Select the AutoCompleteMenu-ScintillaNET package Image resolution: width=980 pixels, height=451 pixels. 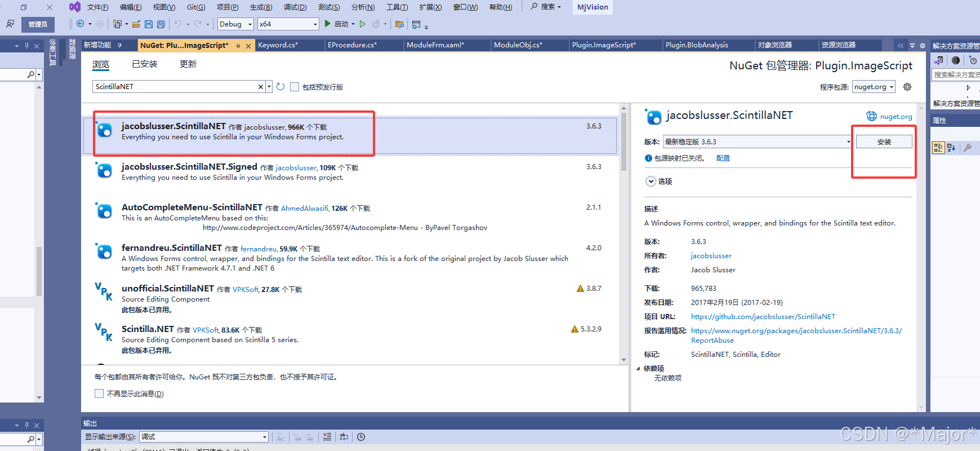350,217
